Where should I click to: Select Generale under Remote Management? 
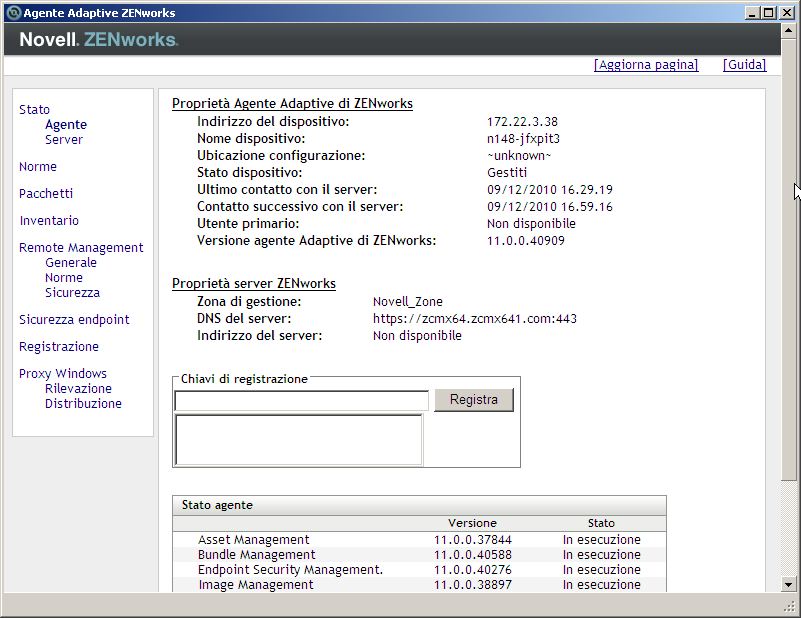(70, 263)
